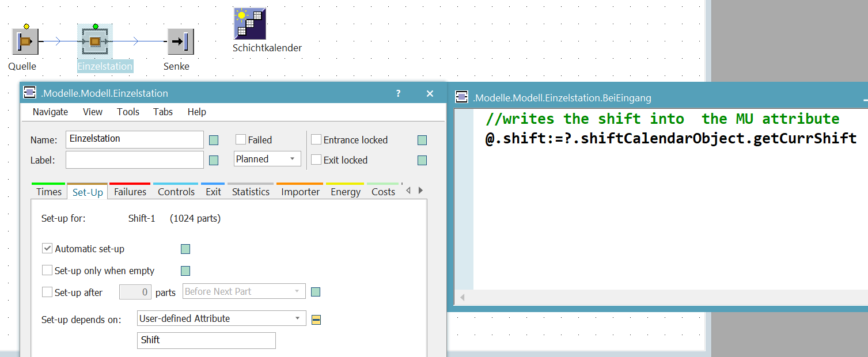Switch to the Failures tab
This screenshot has width=868, height=357.
coord(130,192)
